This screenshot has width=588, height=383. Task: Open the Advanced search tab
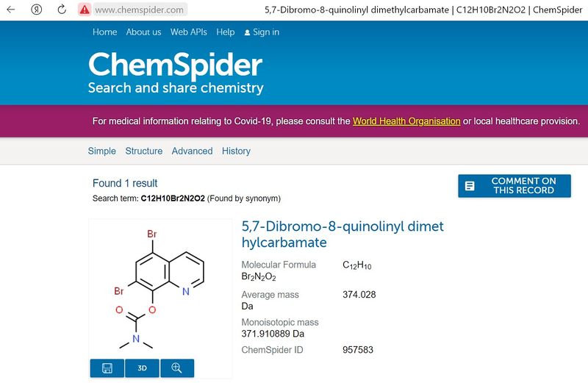192,151
